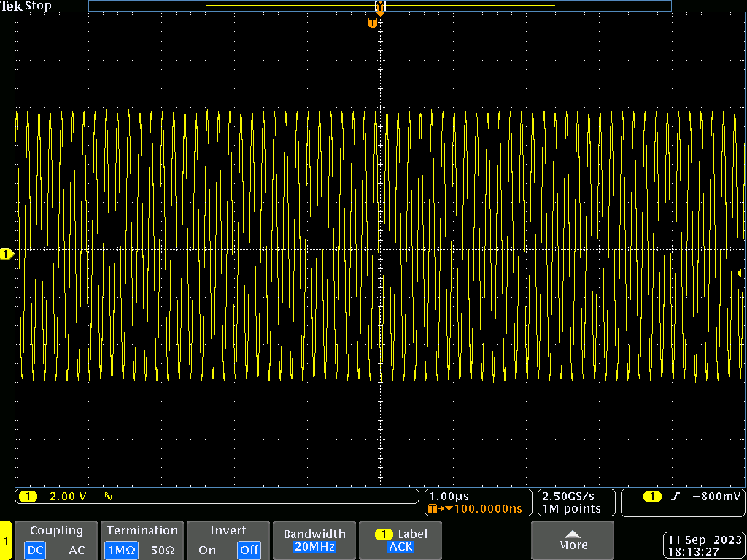Select 1MΩ termination
The width and height of the screenshot is (747, 560).
(120, 551)
